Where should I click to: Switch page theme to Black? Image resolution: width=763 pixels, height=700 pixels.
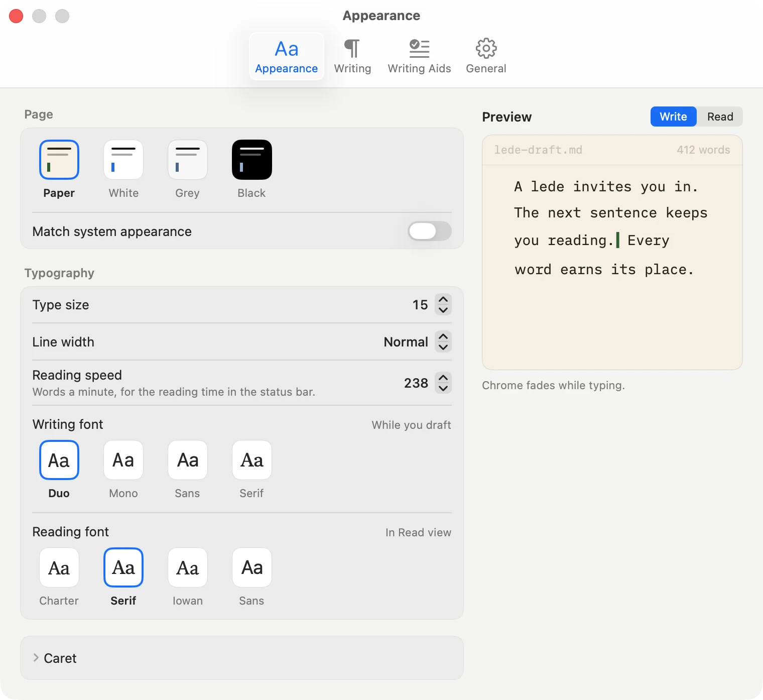[252, 160]
